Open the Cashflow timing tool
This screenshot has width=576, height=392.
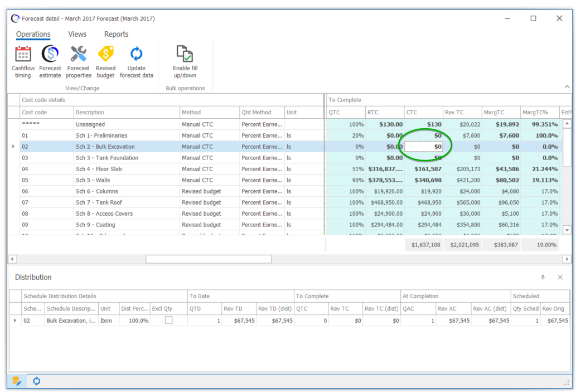pyautogui.click(x=23, y=62)
